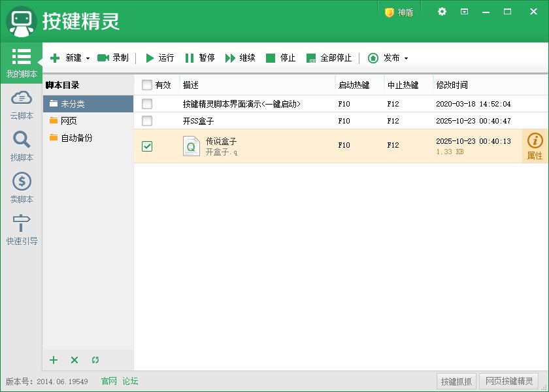Select the 录制 recording tool

pyautogui.click(x=112, y=58)
